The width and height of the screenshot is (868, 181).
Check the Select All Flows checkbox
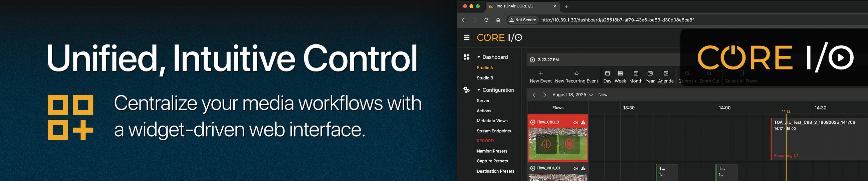pos(741,73)
